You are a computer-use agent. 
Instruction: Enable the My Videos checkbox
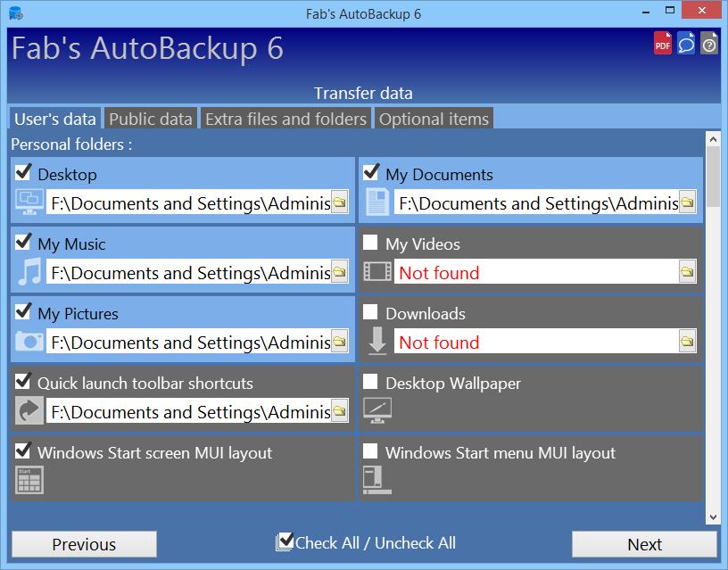(370, 242)
